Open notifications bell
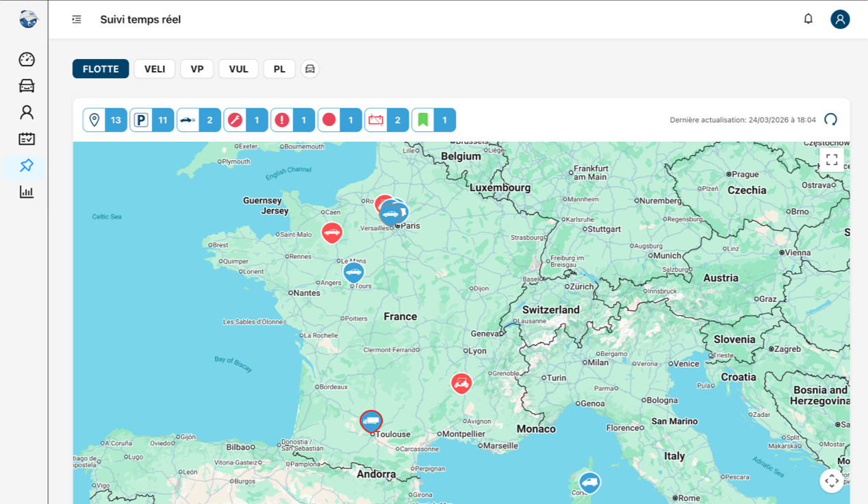This screenshot has width=868, height=504. pyautogui.click(x=808, y=19)
